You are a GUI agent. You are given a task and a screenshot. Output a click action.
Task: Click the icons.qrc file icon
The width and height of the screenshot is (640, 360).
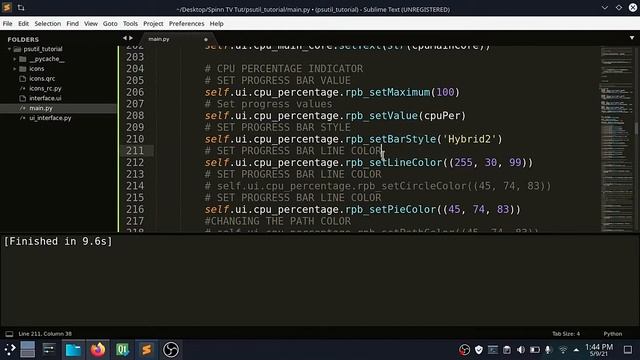click(23, 78)
